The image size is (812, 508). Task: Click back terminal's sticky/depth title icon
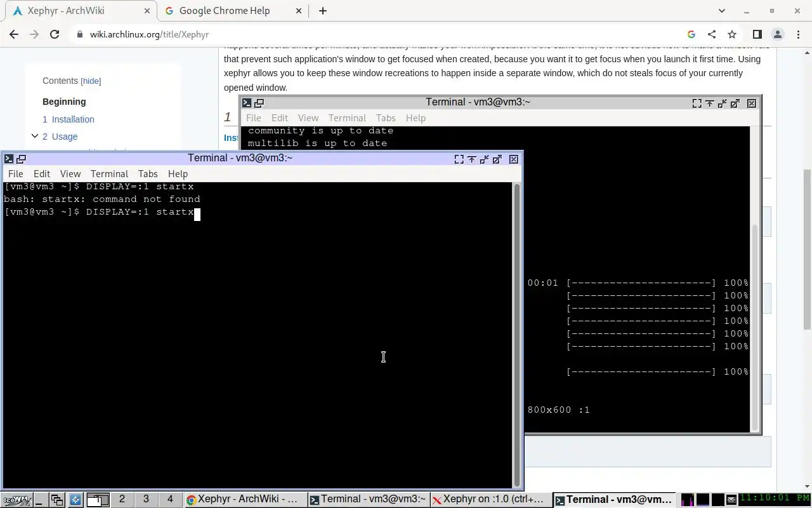pos(259,103)
